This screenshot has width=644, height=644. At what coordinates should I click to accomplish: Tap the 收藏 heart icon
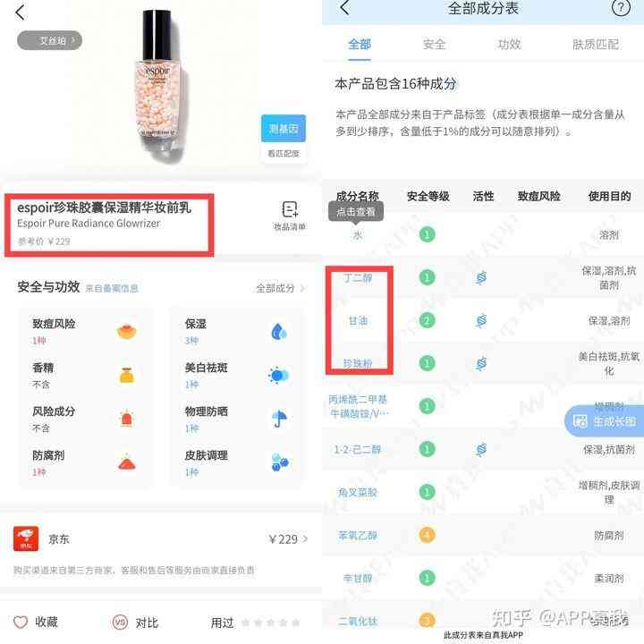(21, 622)
